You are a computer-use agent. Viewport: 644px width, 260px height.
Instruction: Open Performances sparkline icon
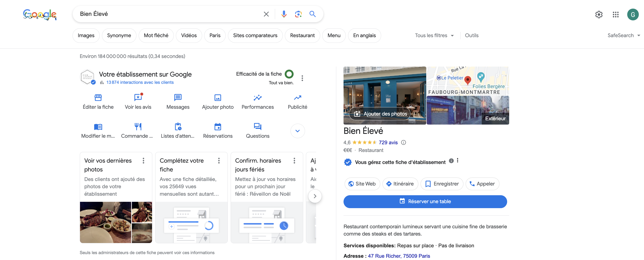[257, 97]
